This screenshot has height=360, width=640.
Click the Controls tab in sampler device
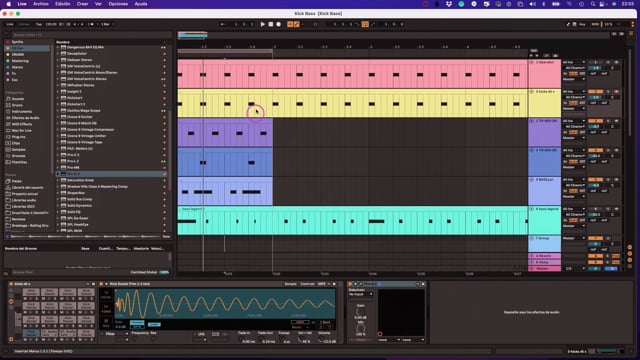point(307,284)
